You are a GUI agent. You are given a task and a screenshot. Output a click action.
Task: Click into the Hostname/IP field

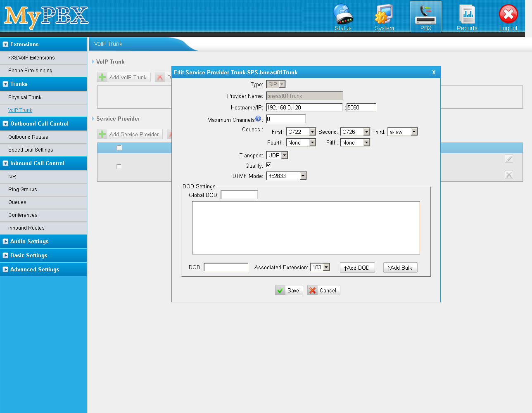304,107
